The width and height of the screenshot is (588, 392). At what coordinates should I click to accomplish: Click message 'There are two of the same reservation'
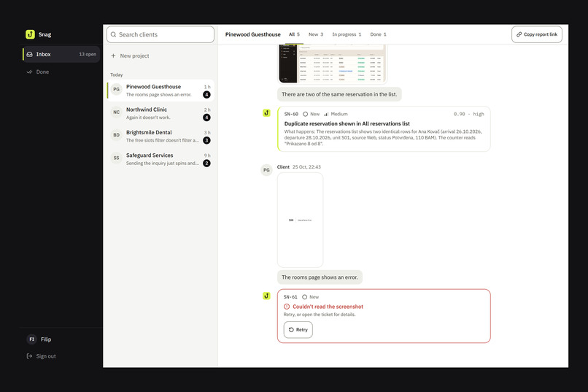(x=339, y=94)
